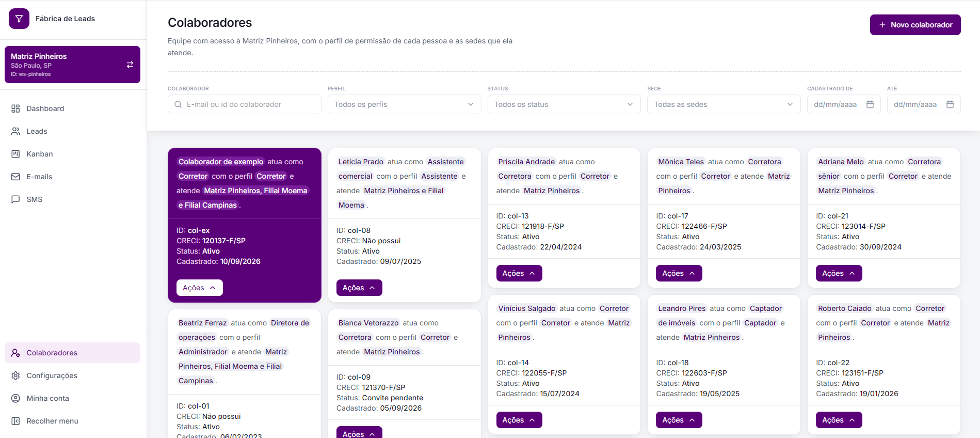980x438 pixels.
Task: Expand Ações for Letícia Prado
Action: tap(359, 288)
